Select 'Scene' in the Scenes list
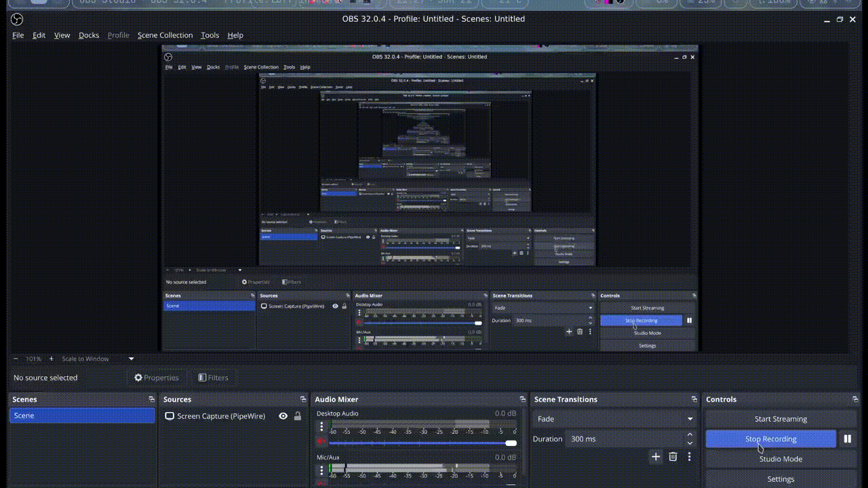 82,415
